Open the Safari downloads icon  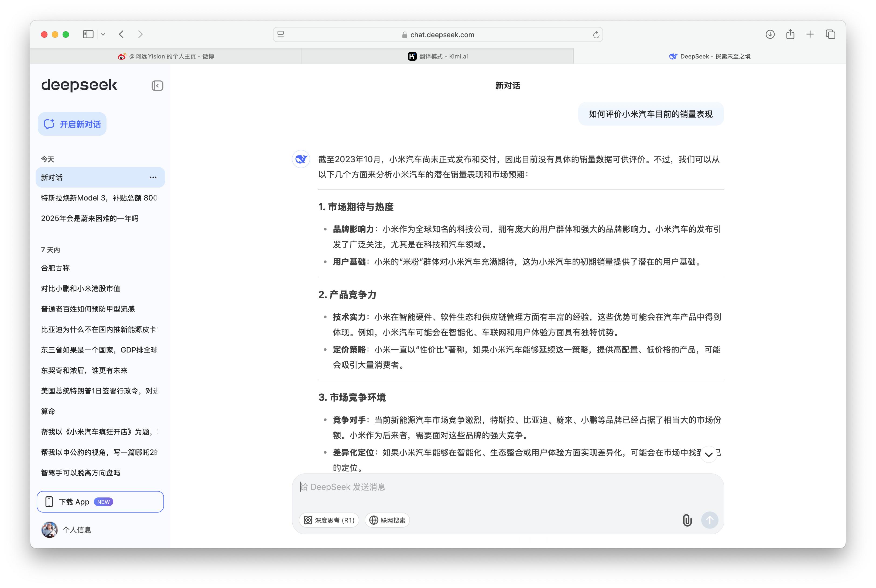[770, 34]
